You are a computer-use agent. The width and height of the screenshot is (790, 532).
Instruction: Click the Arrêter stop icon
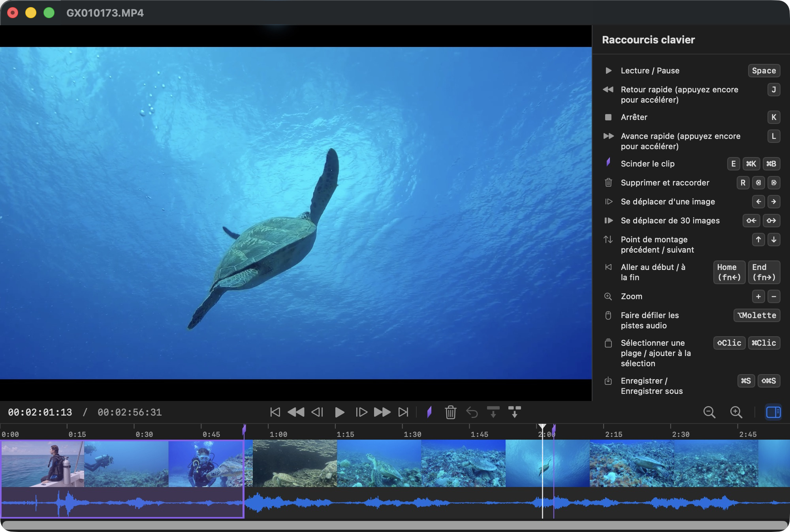(x=608, y=117)
